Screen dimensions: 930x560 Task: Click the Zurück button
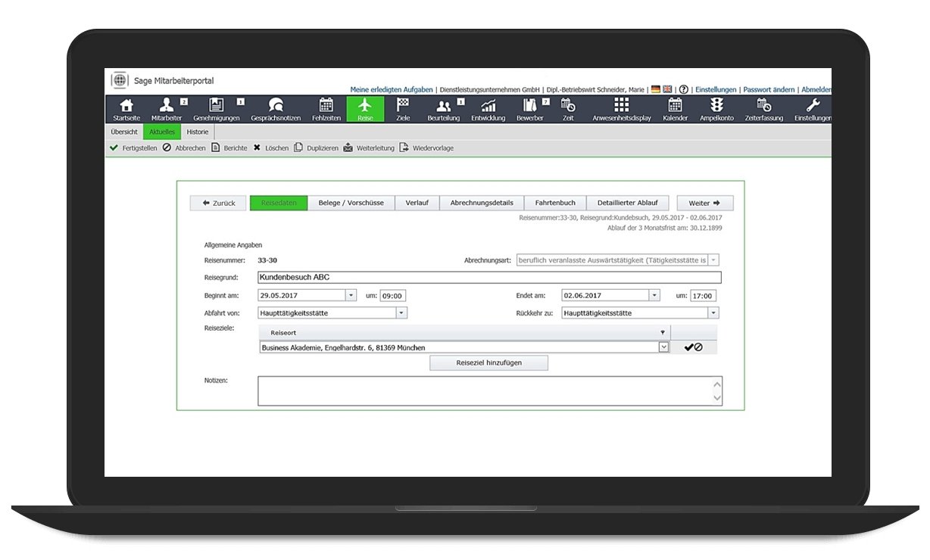(x=219, y=203)
